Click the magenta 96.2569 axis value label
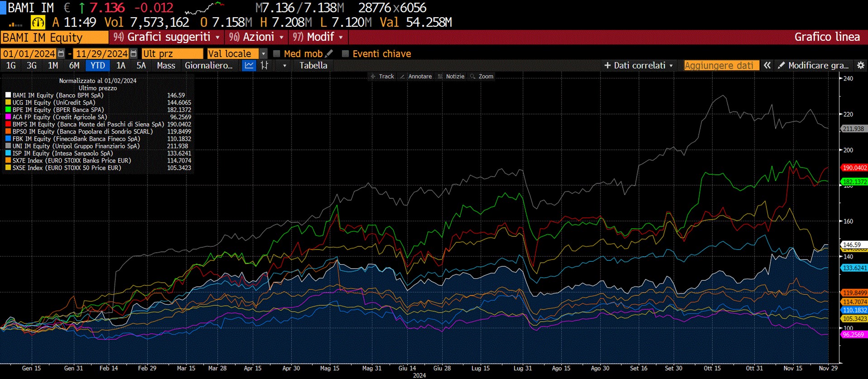 click(x=854, y=335)
